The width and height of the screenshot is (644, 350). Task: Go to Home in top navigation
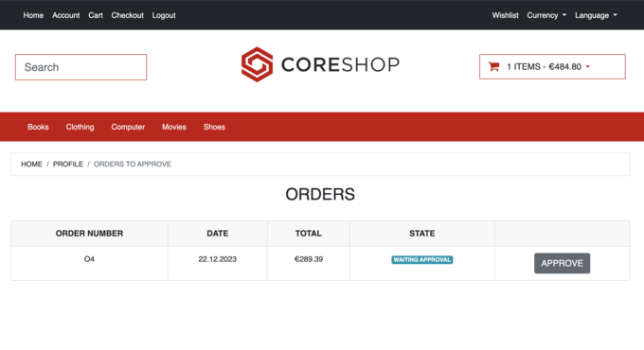tap(33, 15)
